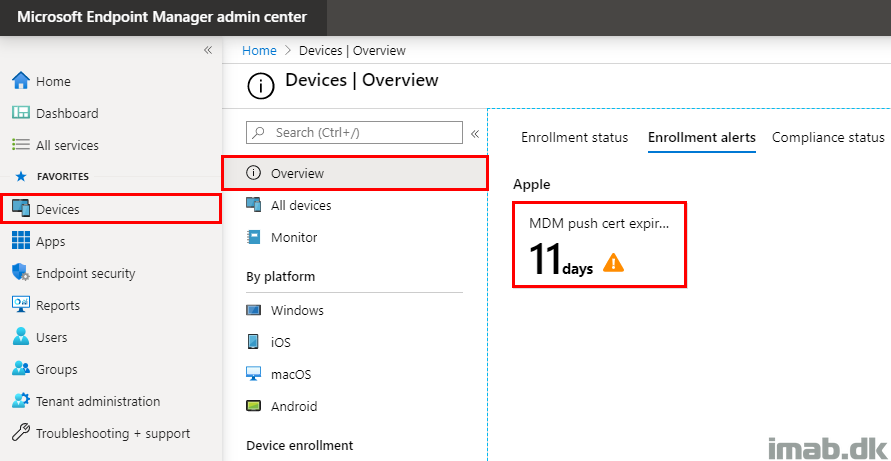The width and height of the screenshot is (891, 461).
Task: Click the Device enrollment section heading
Action: (299, 445)
